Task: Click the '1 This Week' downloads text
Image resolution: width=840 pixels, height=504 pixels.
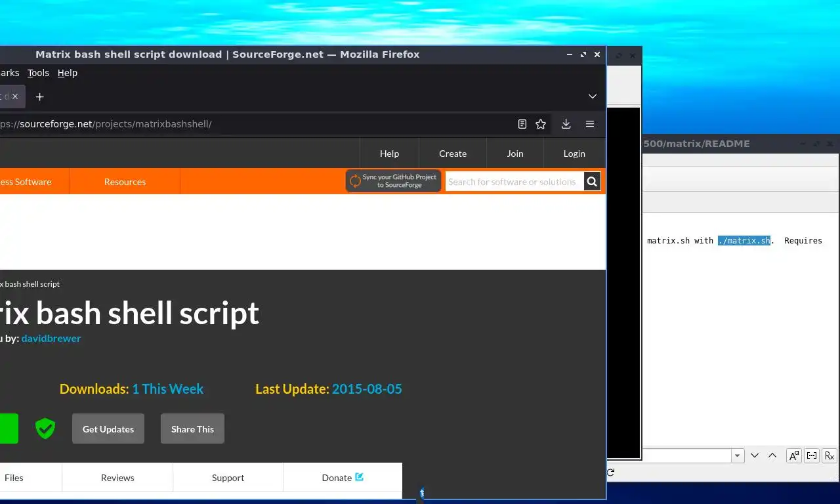Action: [x=167, y=388]
